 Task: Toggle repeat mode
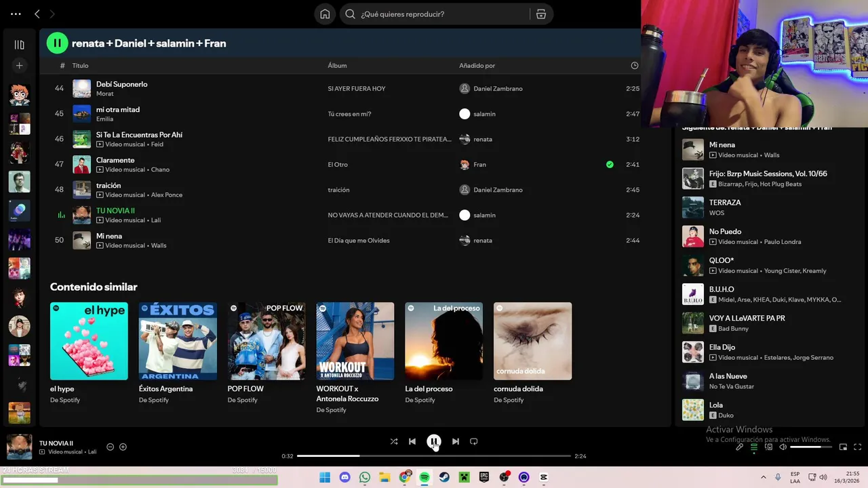pyautogui.click(x=474, y=441)
